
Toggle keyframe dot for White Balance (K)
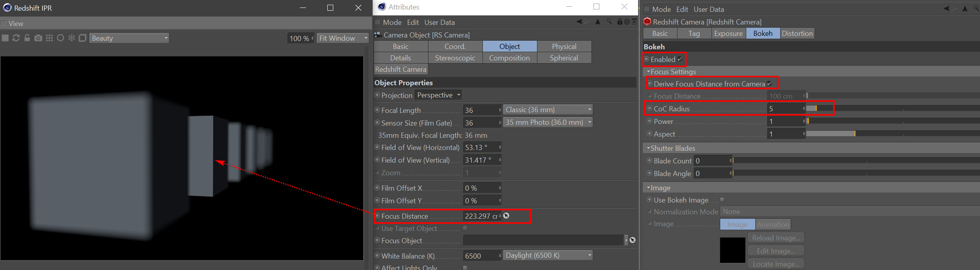tap(377, 256)
